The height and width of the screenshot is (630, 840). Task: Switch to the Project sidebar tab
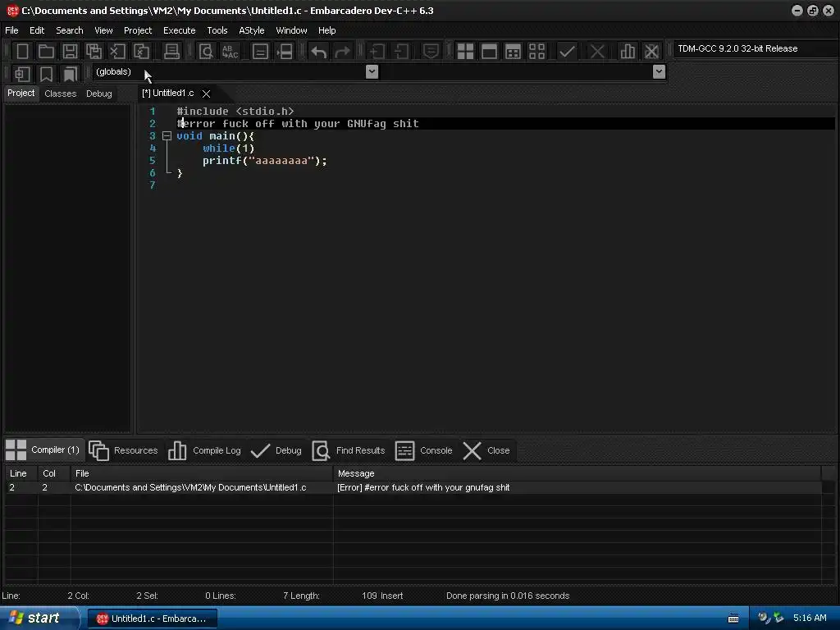[x=21, y=94]
